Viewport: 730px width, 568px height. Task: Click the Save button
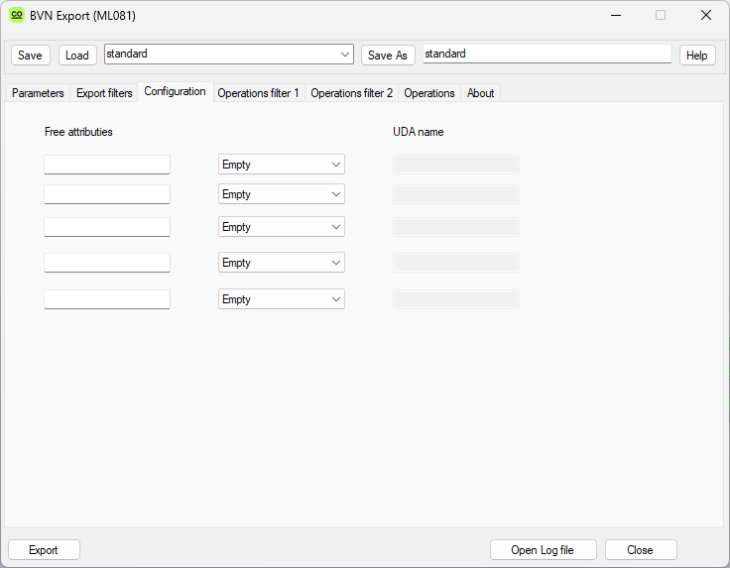tap(30, 55)
